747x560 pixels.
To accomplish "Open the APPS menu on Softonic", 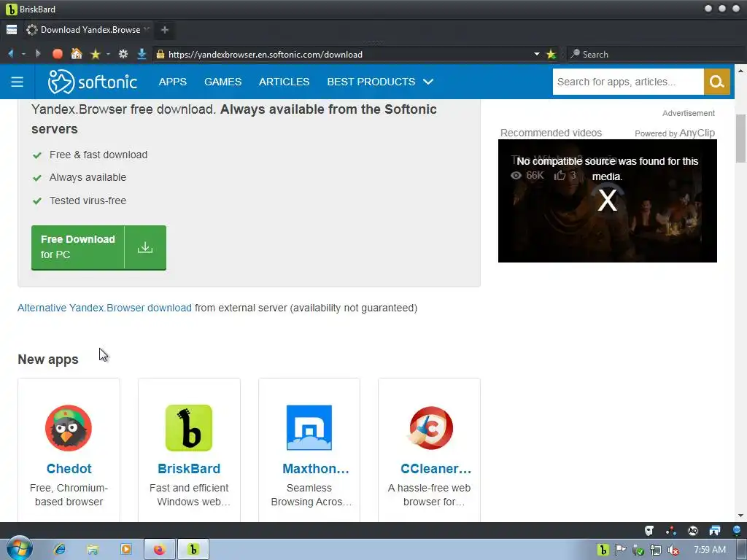I will pos(172,82).
